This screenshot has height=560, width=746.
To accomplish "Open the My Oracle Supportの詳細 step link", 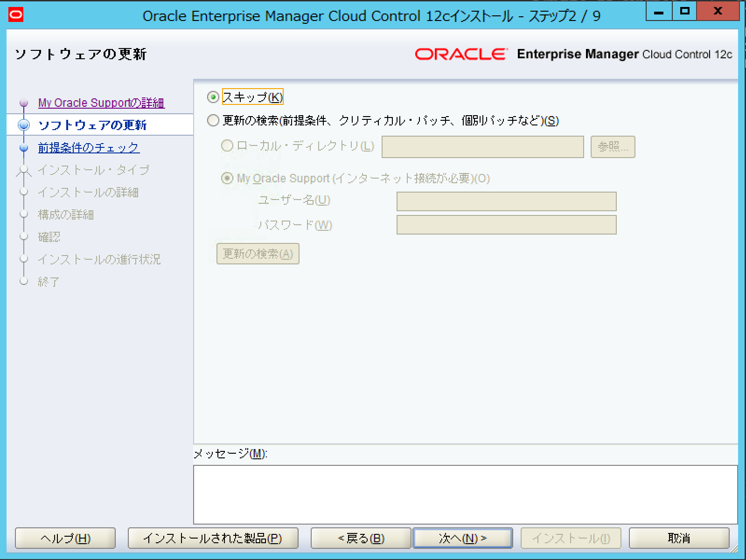I will (101, 103).
